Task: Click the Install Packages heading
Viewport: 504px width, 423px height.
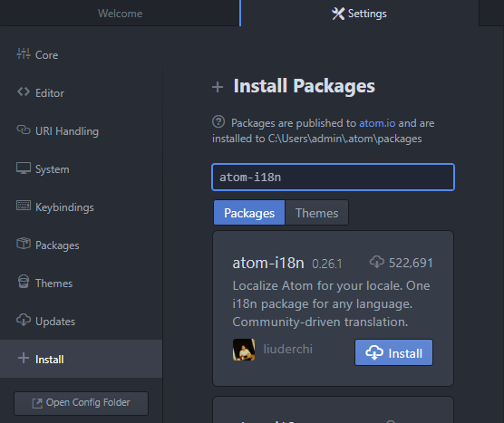Action: point(304,86)
